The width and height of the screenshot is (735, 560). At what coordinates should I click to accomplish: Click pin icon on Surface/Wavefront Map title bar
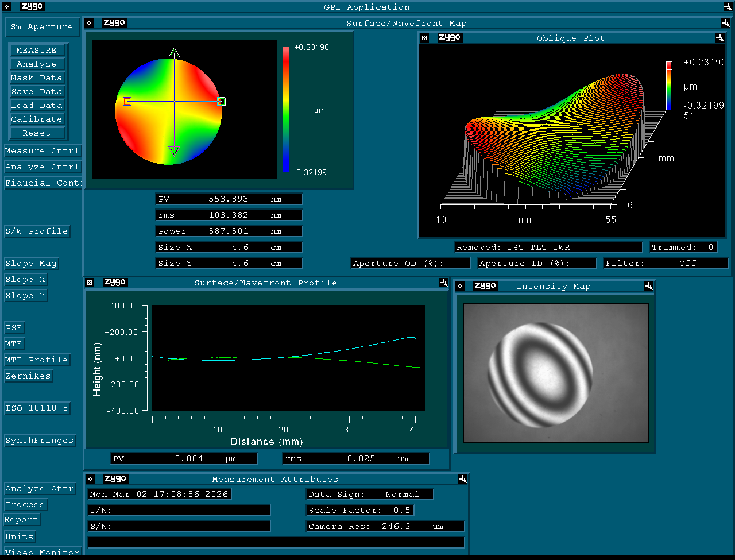click(x=725, y=23)
